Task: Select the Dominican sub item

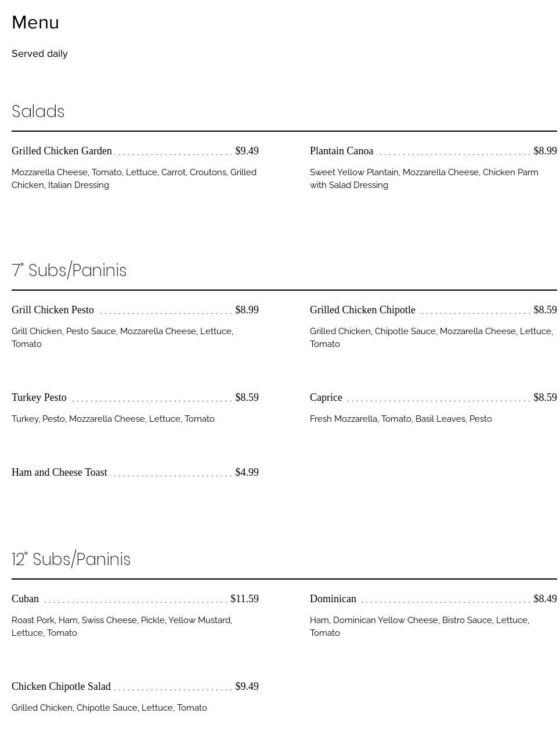Action: pyautogui.click(x=333, y=599)
